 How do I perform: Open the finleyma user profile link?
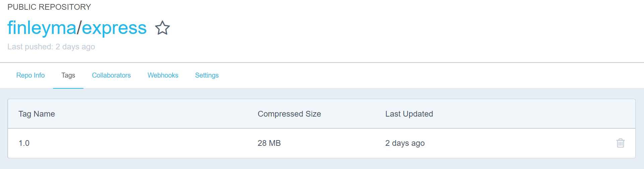42,28
